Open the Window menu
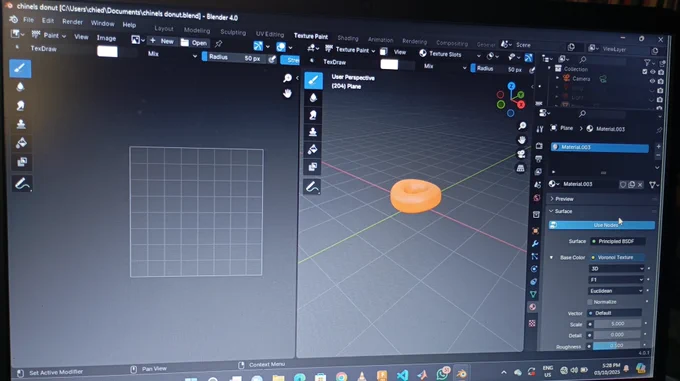Screen dimensions: 680x381 102,23
